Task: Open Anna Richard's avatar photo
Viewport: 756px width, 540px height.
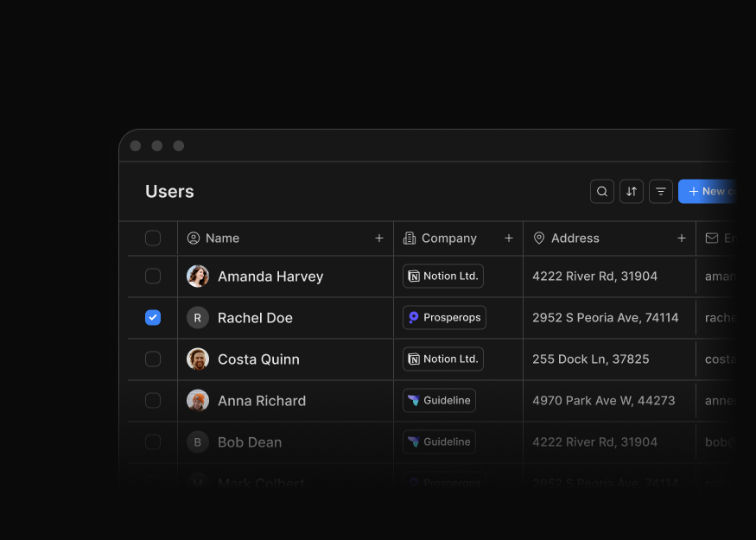Action: tap(198, 400)
